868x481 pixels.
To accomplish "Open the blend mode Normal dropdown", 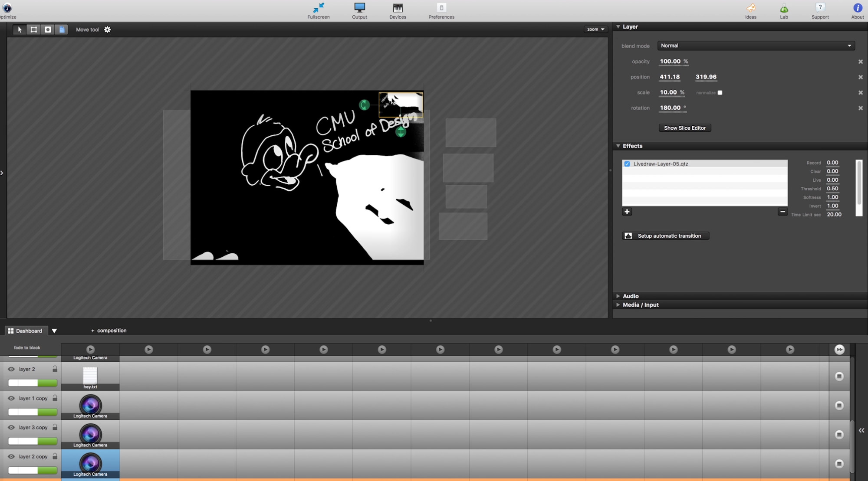I will click(756, 46).
